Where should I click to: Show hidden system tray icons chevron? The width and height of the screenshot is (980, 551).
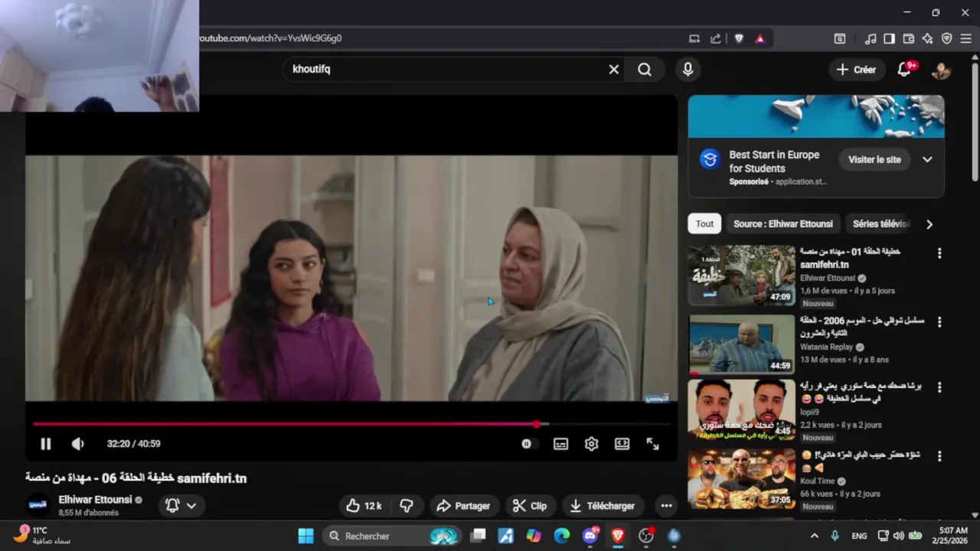pos(814,536)
